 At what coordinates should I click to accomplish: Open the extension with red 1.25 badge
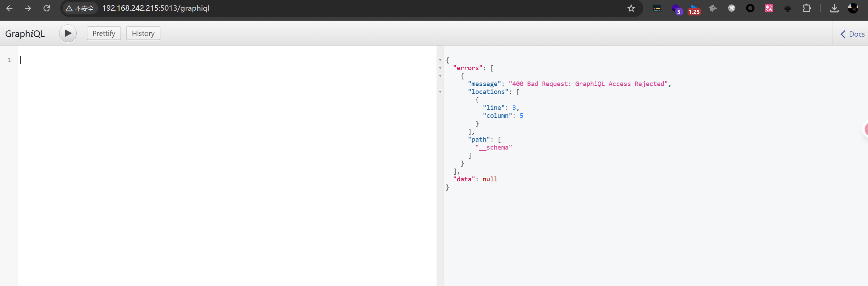tap(694, 9)
